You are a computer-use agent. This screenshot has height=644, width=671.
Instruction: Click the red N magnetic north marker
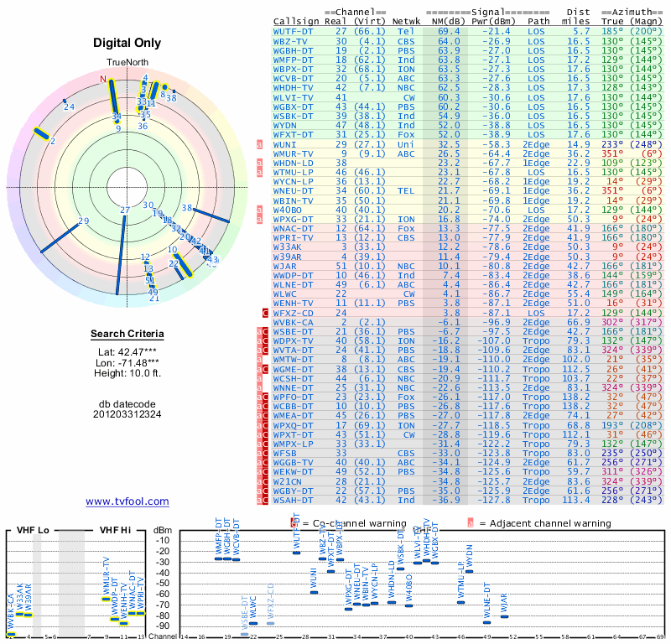(x=102, y=79)
